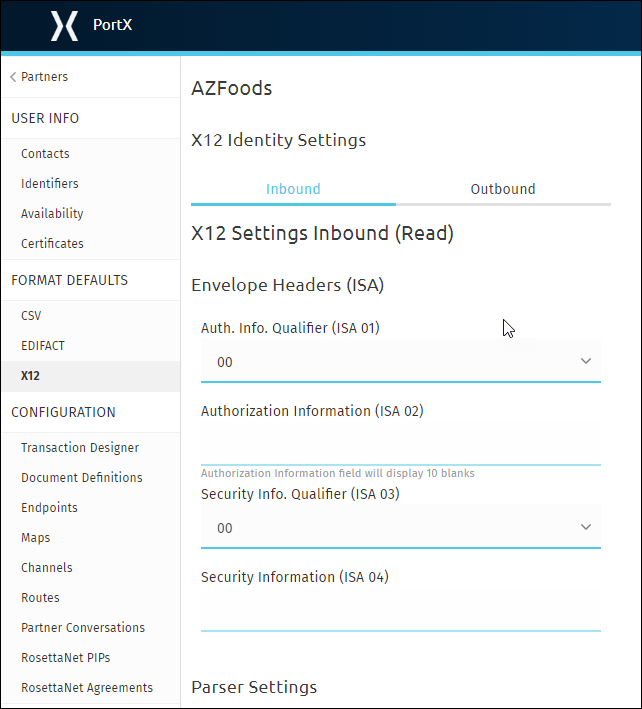The height and width of the screenshot is (709, 642).
Task: Open Auth. Info. Qualifier (ISA 01) dropdown
Action: pos(401,361)
